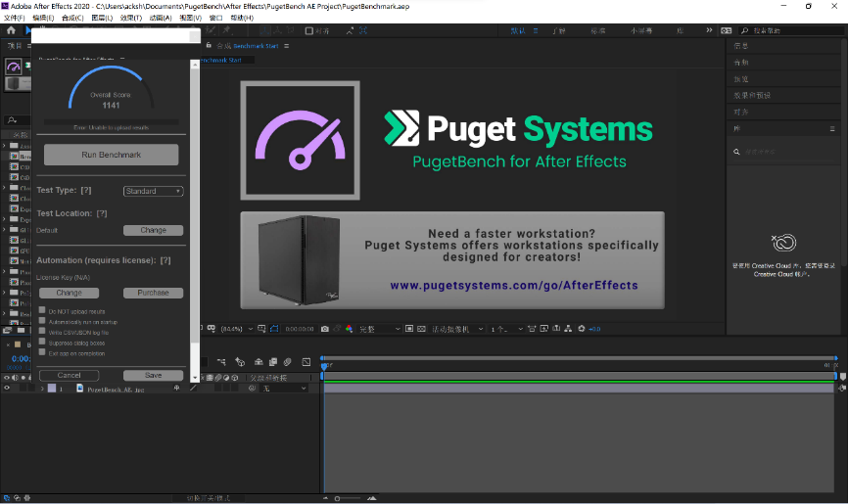
Task: Open the Test Type 'Standard' dropdown
Action: (154, 191)
